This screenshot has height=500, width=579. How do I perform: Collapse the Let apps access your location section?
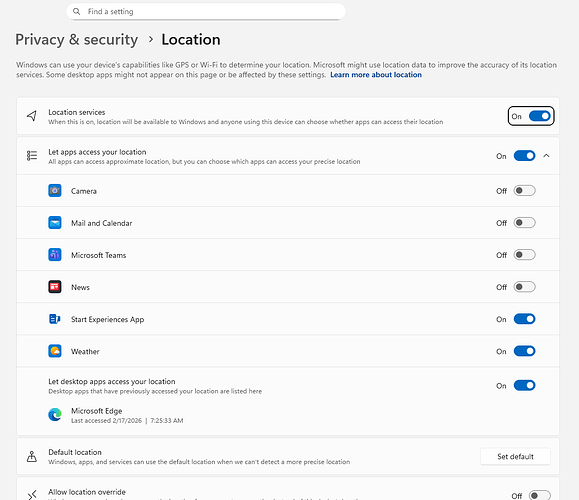tap(547, 156)
